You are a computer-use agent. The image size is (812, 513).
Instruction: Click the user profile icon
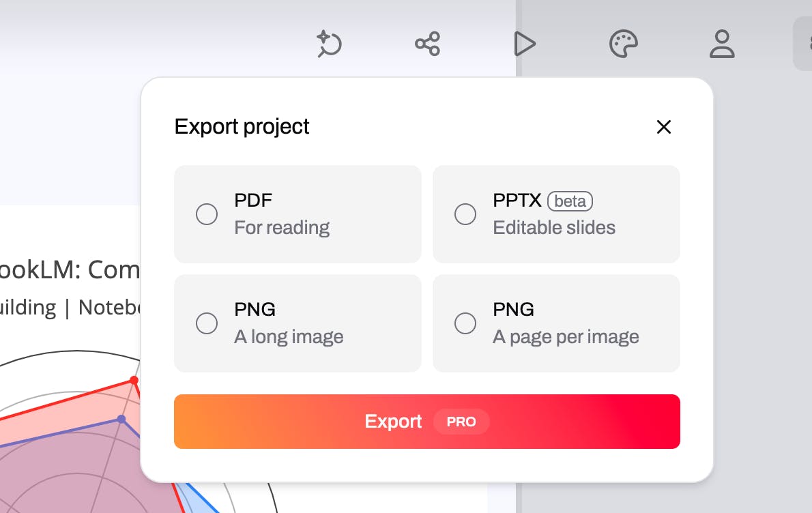pos(721,44)
